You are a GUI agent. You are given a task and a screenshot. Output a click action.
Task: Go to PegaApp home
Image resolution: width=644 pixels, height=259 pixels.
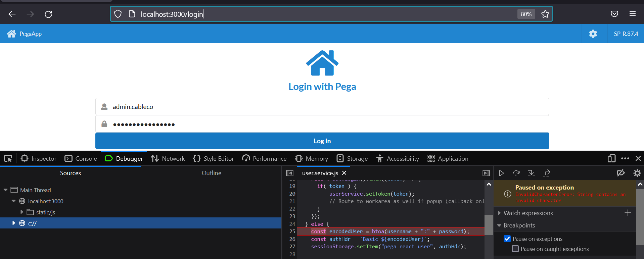point(24,34)
